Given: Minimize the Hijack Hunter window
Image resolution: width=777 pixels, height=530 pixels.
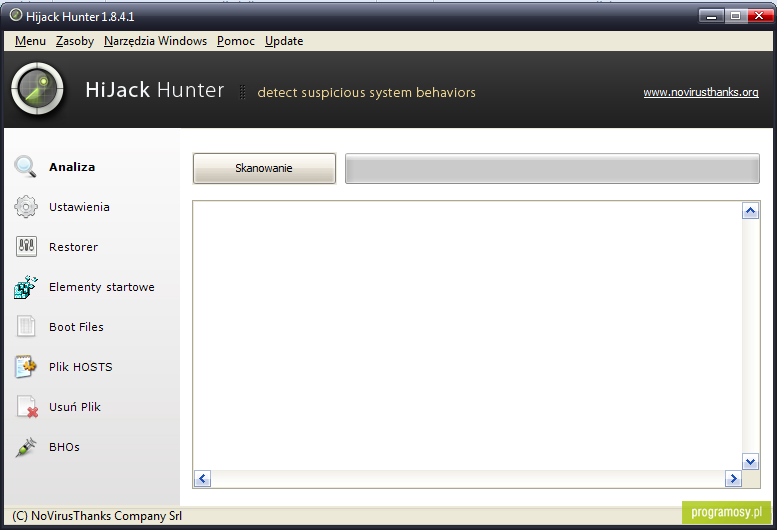Looking at the screenshot, I should click(x=712, y=16).
